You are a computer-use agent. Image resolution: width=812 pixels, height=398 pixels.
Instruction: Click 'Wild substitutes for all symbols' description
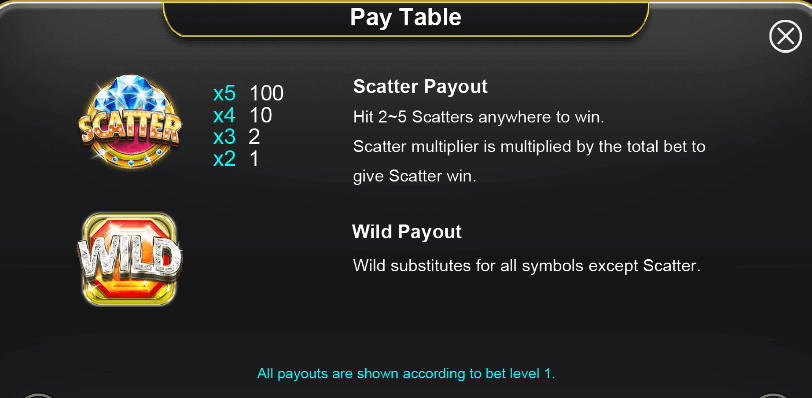[526, 266]
